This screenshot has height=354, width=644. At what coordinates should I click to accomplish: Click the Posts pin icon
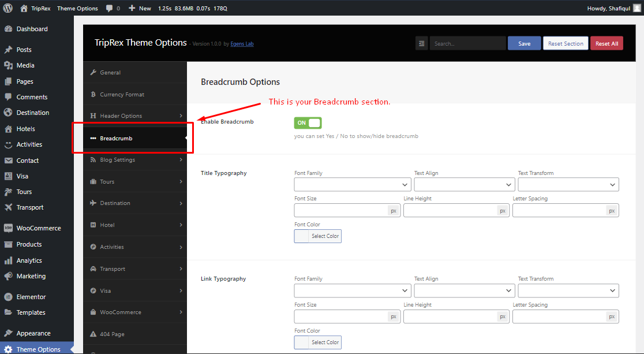click(x=8, y=50)
